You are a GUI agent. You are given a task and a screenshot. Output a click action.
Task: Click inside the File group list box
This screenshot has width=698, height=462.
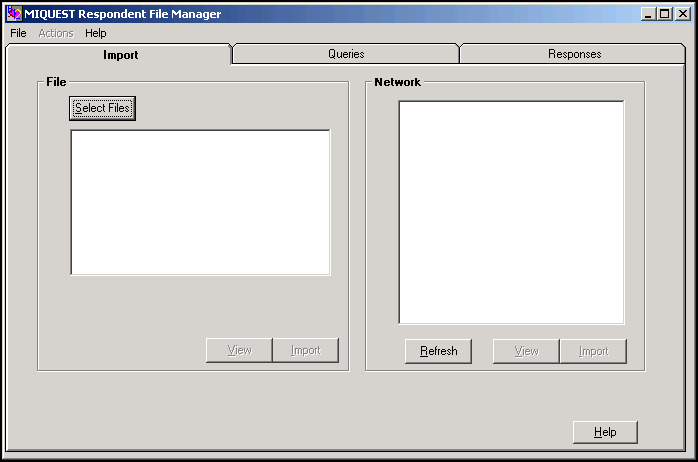click(x=200, y=202)
